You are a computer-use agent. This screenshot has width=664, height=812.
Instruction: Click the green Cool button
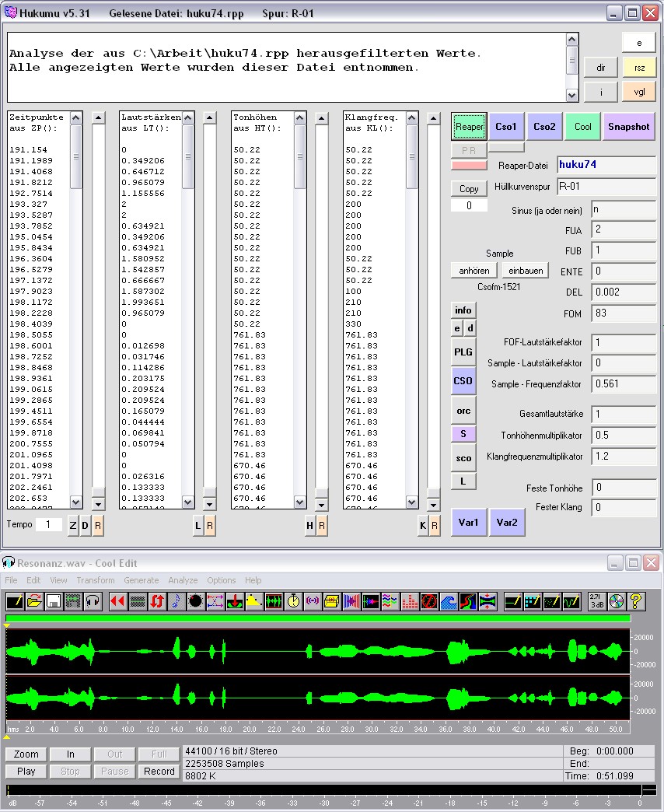[582, 126]
